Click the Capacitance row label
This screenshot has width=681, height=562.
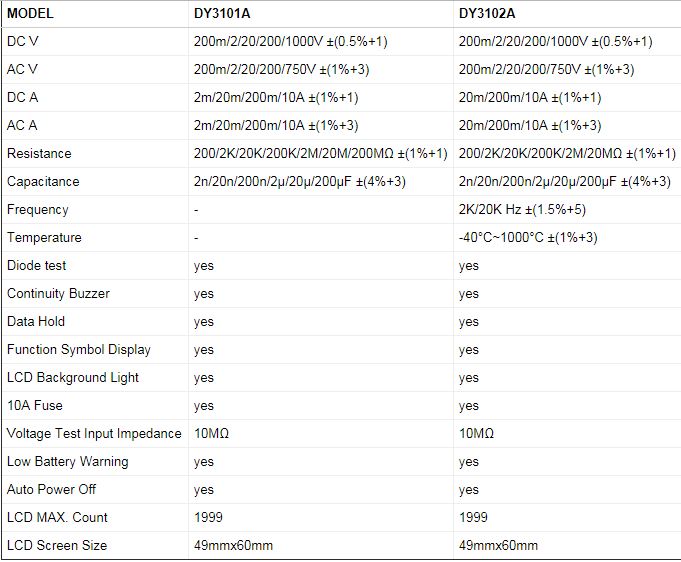pyautogui.click(x=42, y=182)
